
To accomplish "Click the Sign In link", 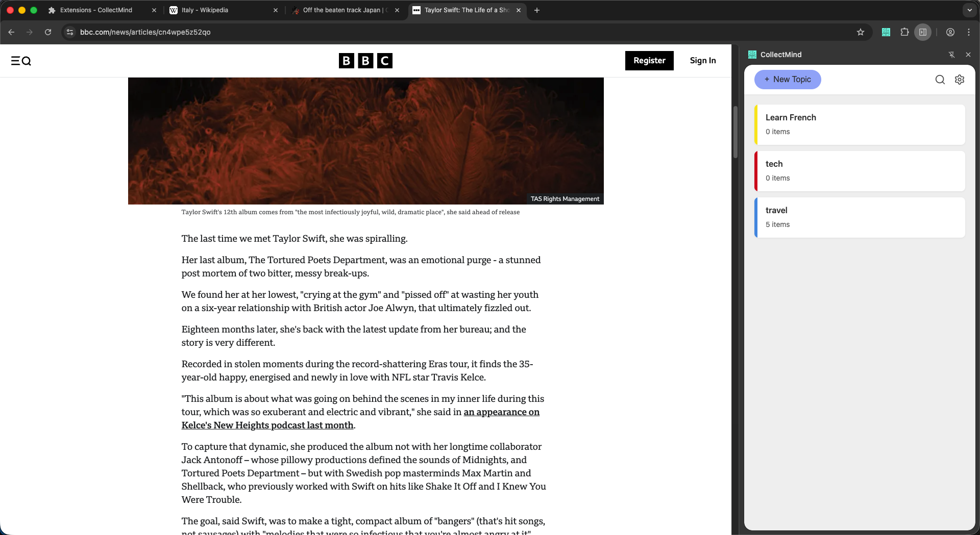I will point(703,61).
